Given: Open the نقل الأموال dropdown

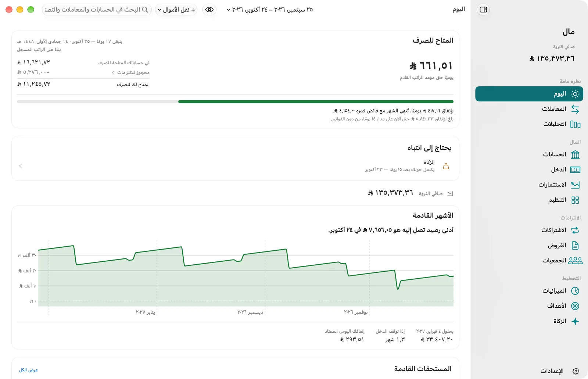Looking at the screenshot, I should 176,10.
